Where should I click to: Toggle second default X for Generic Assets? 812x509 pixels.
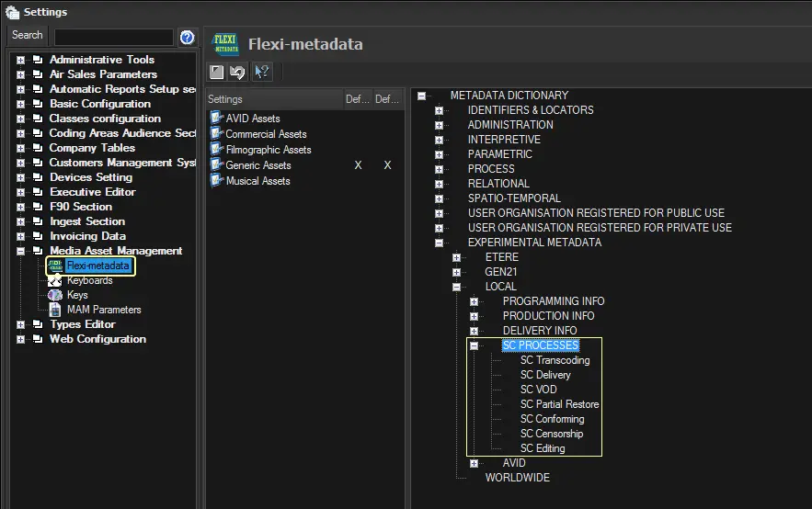387,165
